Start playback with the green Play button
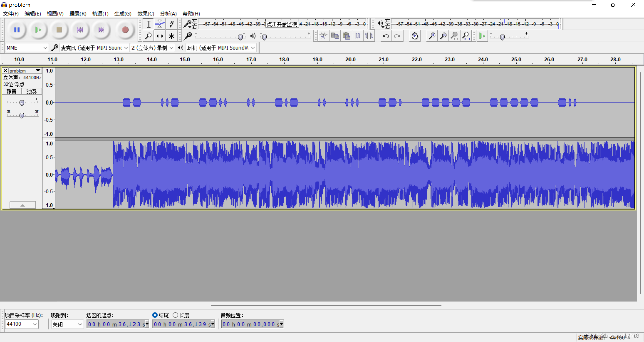This screenshot has height=342, width=644. (38, 30)
